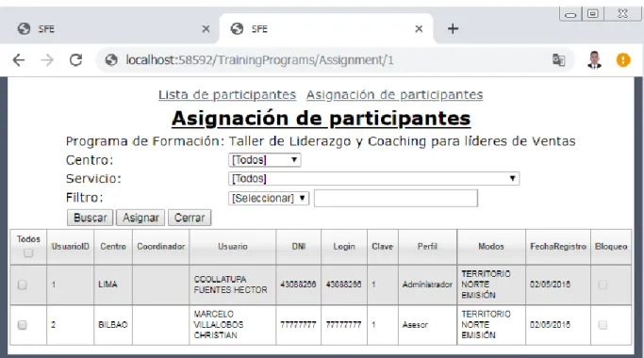Check the Todos select-all checkbox
Image resolution: width=644 pixels, height=358 pixels.
pos(28,252)
